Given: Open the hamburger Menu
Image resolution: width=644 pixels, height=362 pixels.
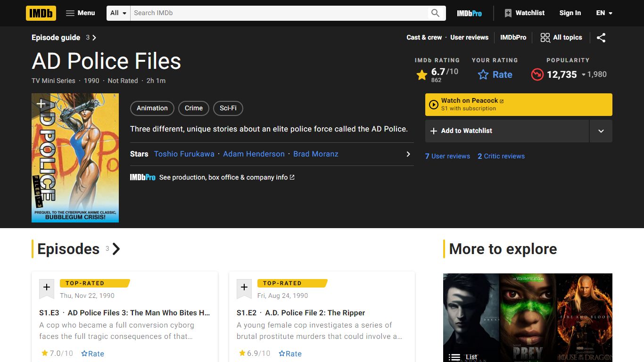Looking at the screenshot, I should [x=81, y=13].
